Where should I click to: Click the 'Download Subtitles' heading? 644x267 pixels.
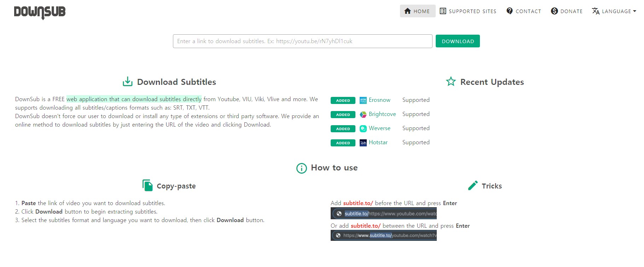pos(176,82)
